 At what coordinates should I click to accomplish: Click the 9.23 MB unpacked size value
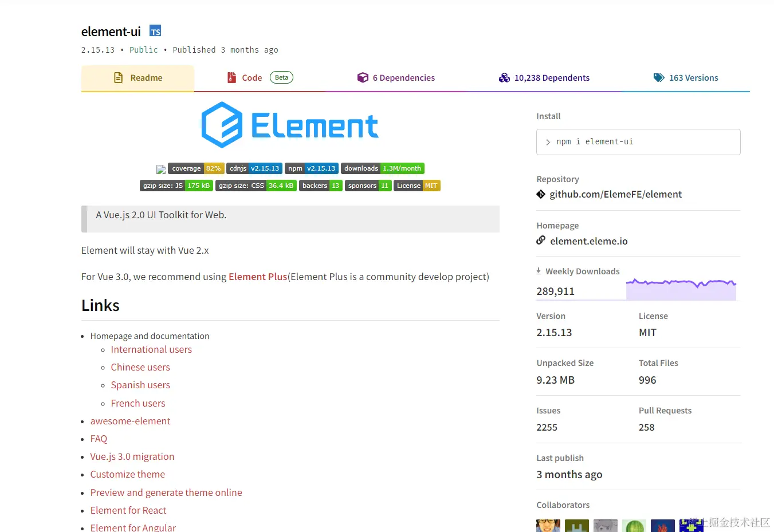(x=555, y=380)
